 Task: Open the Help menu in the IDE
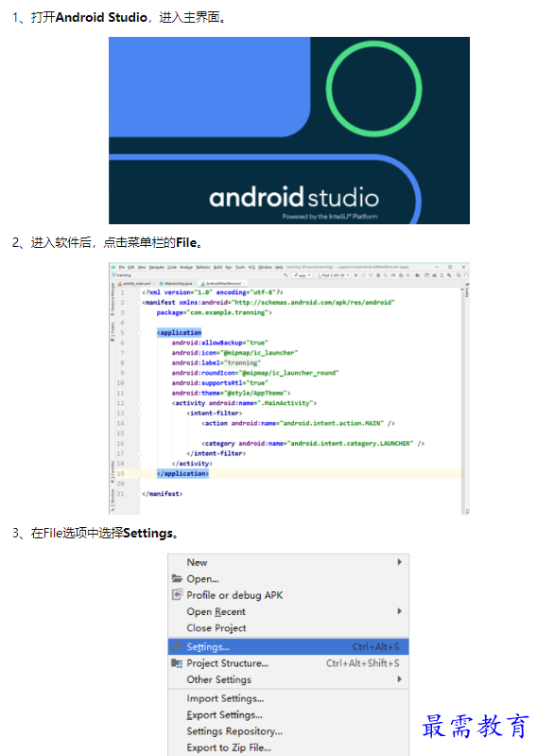tap(279, 267)
